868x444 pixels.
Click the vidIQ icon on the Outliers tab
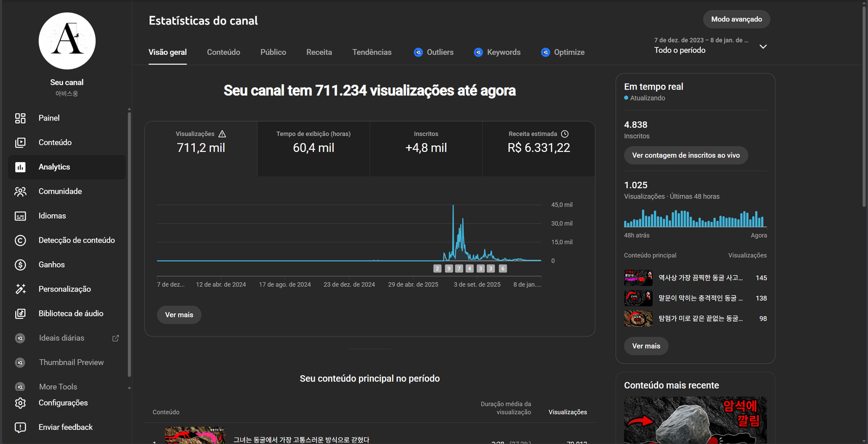tap(418, 52)
